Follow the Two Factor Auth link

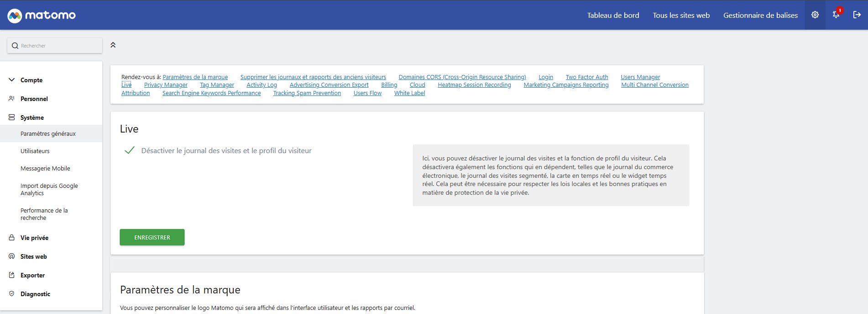(586, 77)
